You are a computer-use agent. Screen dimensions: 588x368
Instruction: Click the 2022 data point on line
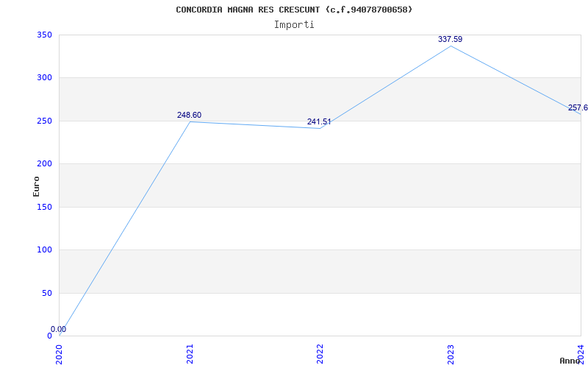(x=320, y=128)
